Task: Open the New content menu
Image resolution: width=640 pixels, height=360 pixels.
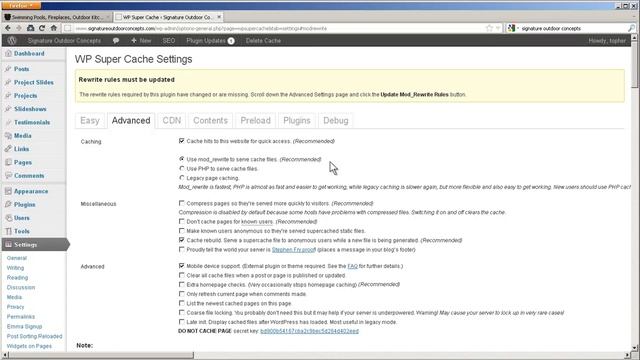Action: [x=141, y=40]
